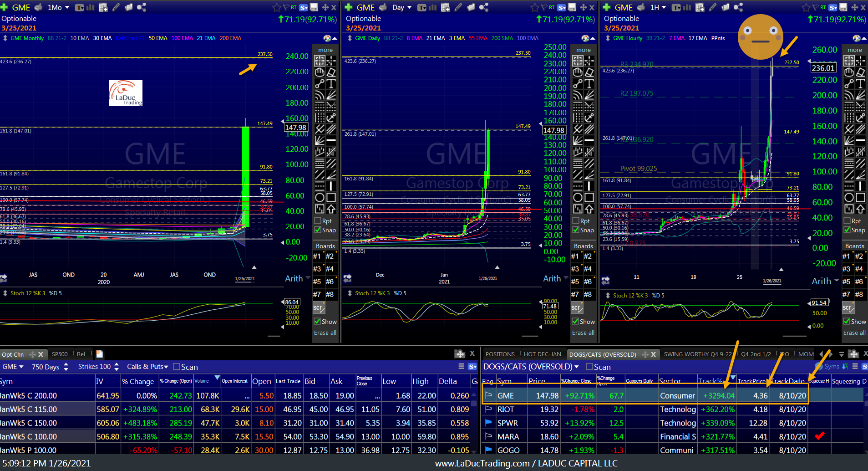Open the 1H timeframe dropdown

coord(658,7)
